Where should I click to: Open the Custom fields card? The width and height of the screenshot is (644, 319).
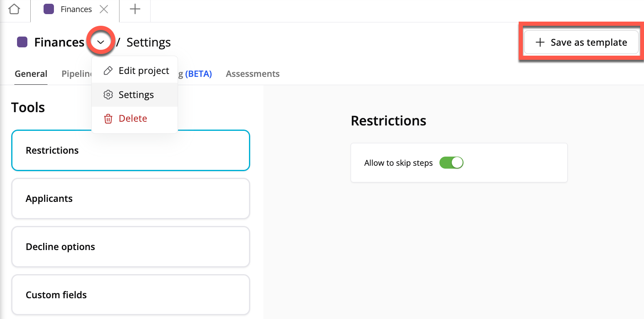point(130,295)
